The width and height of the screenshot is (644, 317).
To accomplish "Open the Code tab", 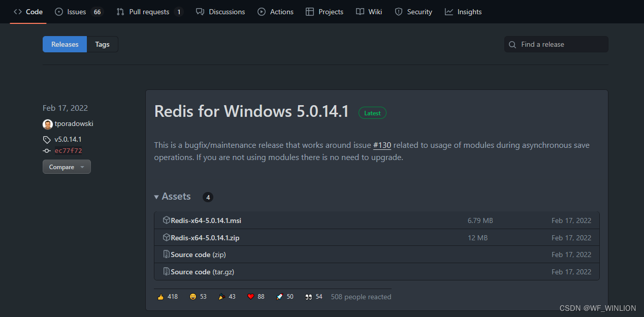I will click(x=28, y=12).
